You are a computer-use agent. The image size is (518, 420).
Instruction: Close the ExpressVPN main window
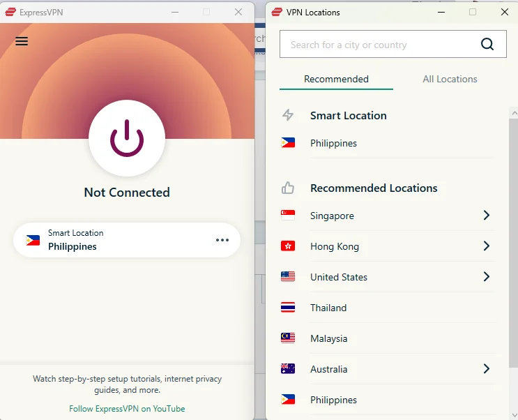point(238,13)
